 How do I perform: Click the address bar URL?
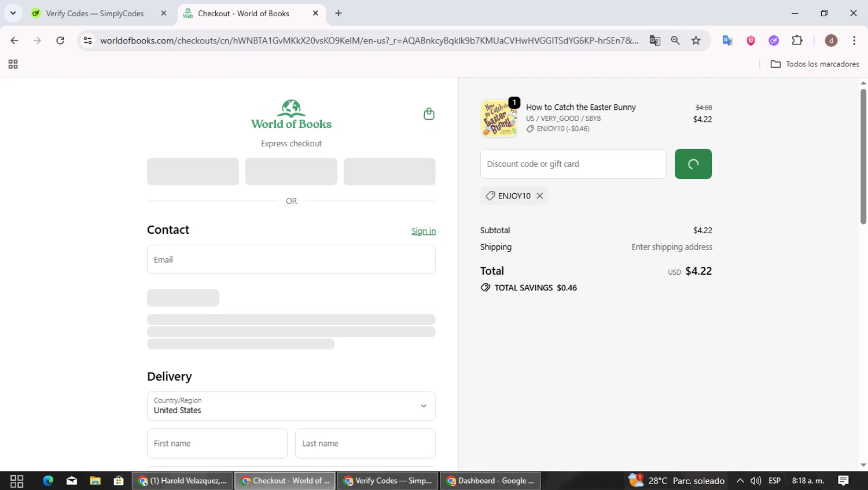369,40
